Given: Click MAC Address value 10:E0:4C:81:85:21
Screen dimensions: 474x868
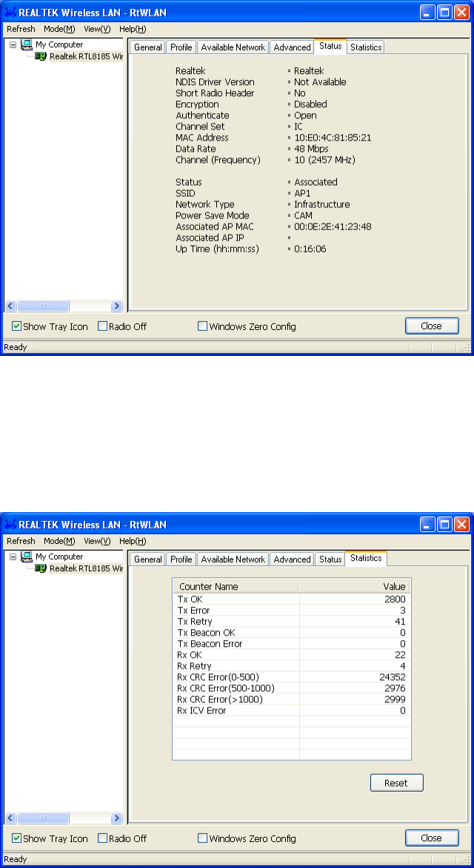Looking at the screenshot, I should pyautogui.click(x=333, y=138).
